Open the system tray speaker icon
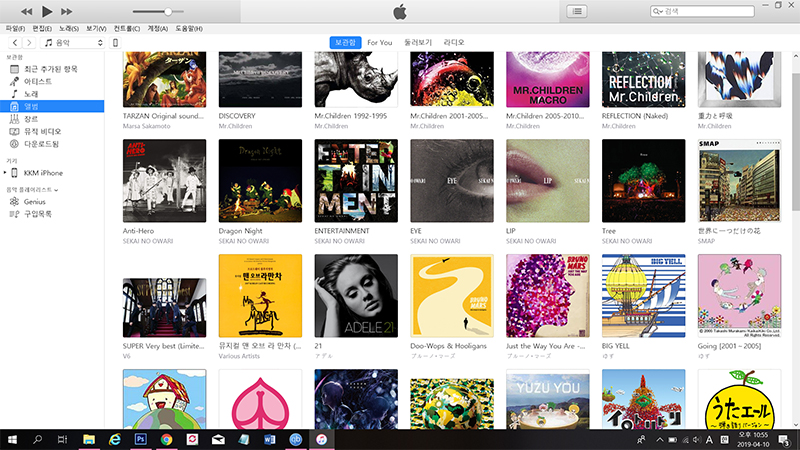Screen dimensions: 800x450 [x=697, y=440]
